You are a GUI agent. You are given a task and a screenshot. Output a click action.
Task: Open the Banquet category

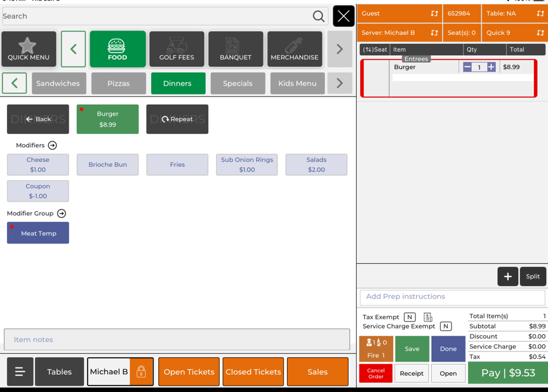click(236, 49)
